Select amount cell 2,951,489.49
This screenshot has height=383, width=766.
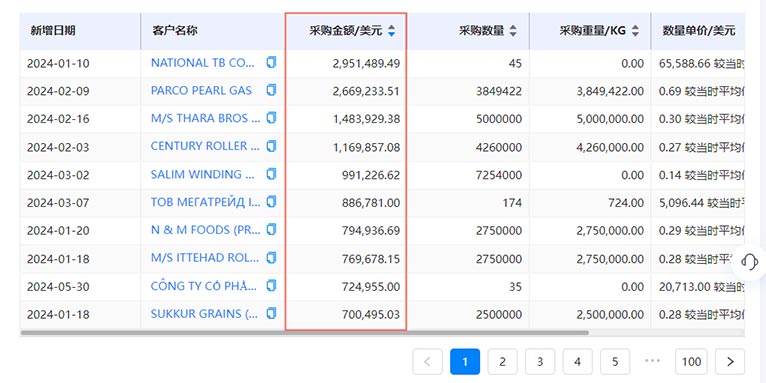point(366,63)
